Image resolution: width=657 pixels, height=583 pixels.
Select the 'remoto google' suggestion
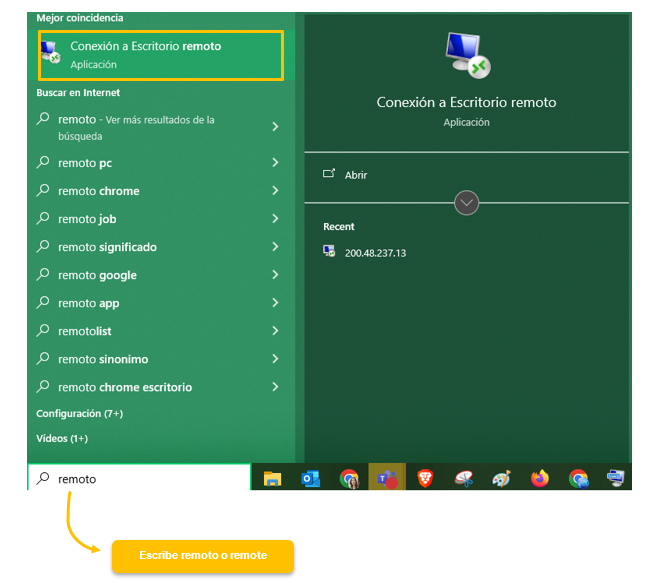[161, 275]
